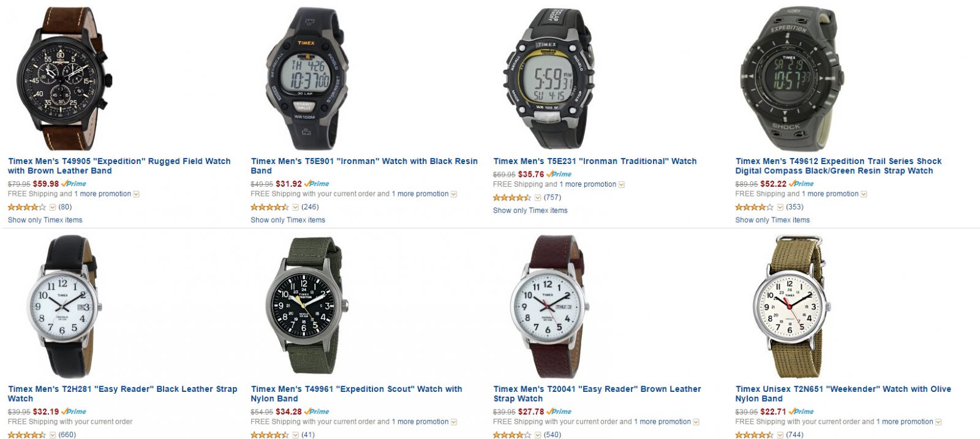Show only Timex items under T5E231
The image size is (980, 439).
click(530, 211)
